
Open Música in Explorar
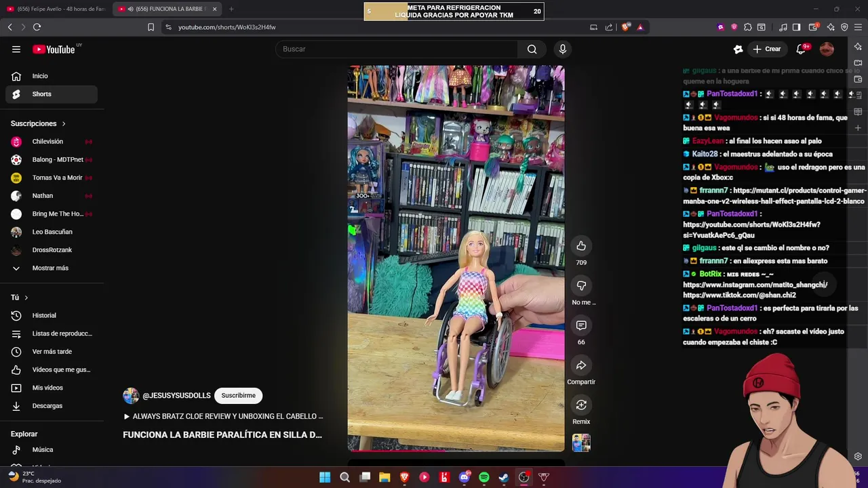52,449
